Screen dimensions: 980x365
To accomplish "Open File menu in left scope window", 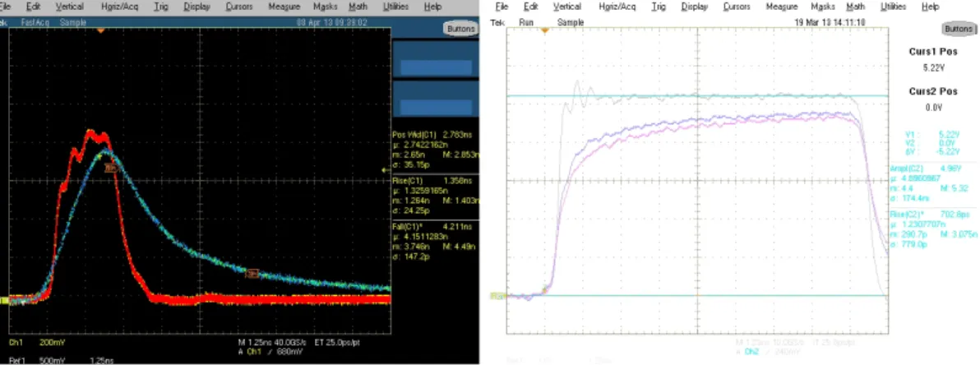I will coord(4,7).
